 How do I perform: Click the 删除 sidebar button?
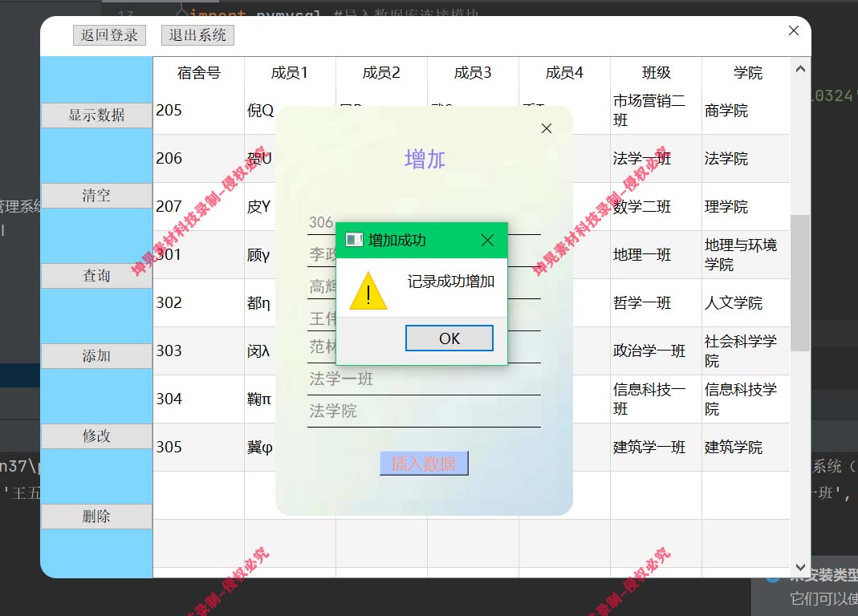pos(96,517)
